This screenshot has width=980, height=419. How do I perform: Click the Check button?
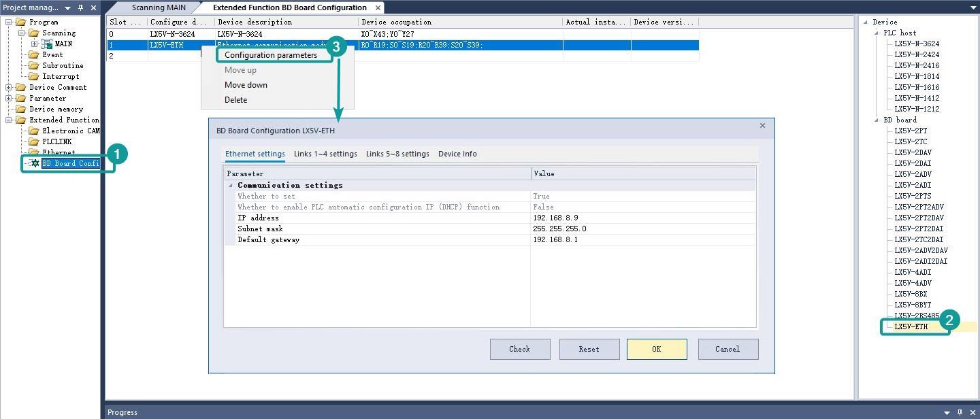(x=519, y=349)
